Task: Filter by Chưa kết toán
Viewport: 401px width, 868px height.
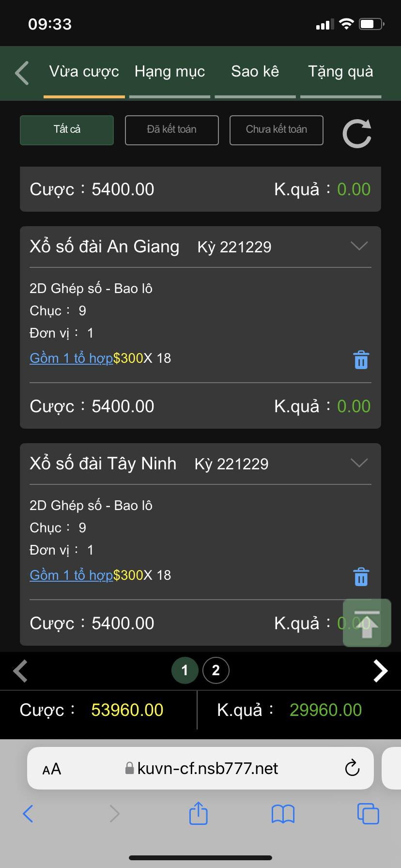Action: 276,130
